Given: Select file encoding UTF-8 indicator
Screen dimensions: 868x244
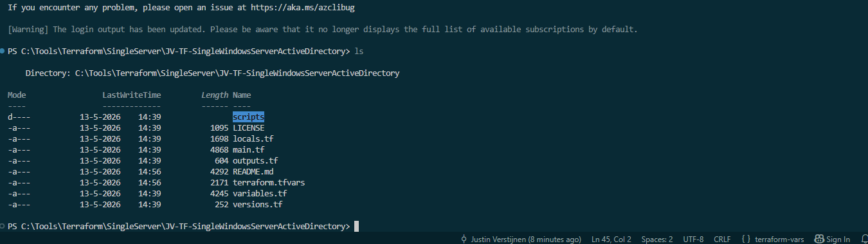Looking at the screenshot, I should (693, 239).
